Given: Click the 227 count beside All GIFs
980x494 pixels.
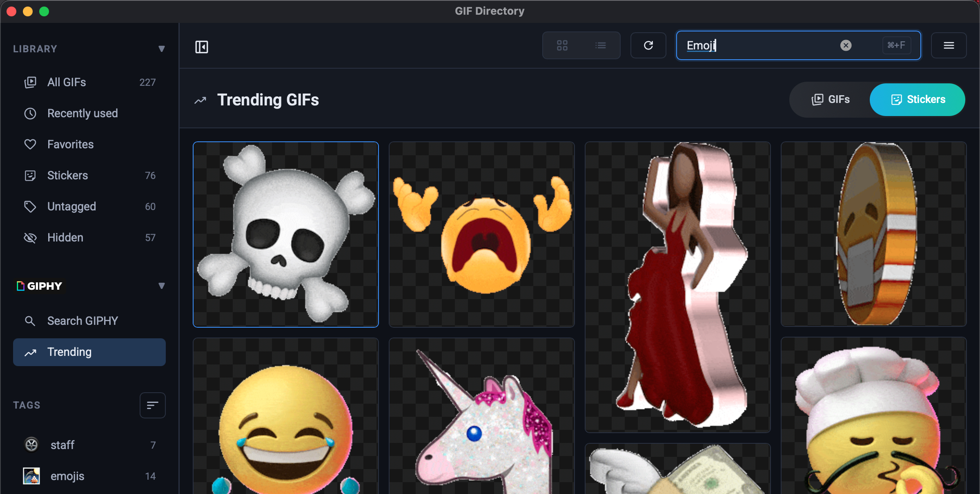Looking at the screenshot, I should [x=147, y=82].
